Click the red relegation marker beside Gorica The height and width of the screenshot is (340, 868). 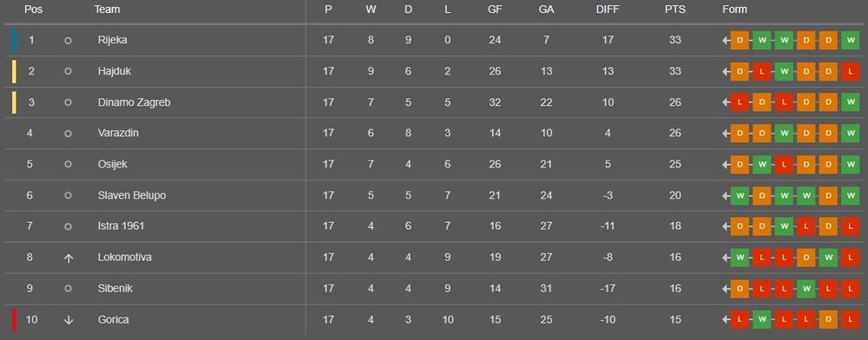coord(15,320)
